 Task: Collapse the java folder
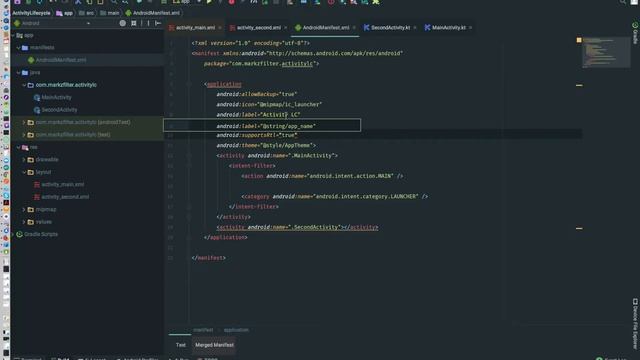(x=19, y=73)
